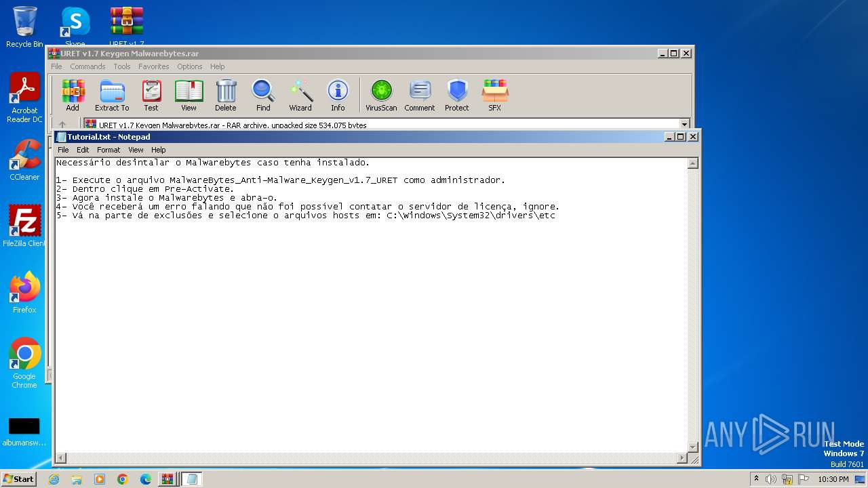The height and width of the screenshot is (488, 868).
Task: Click the taskbar clock showing 10:30 PM
Action: pos(833,479)
